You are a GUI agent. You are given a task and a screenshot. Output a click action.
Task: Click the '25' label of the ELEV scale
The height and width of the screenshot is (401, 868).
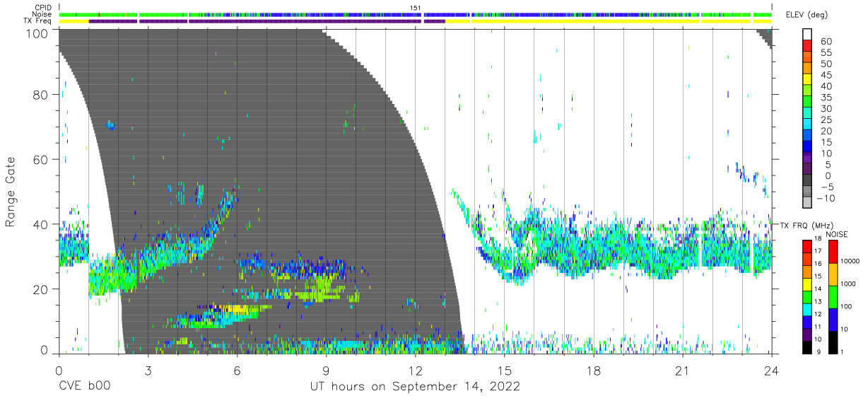826,120
